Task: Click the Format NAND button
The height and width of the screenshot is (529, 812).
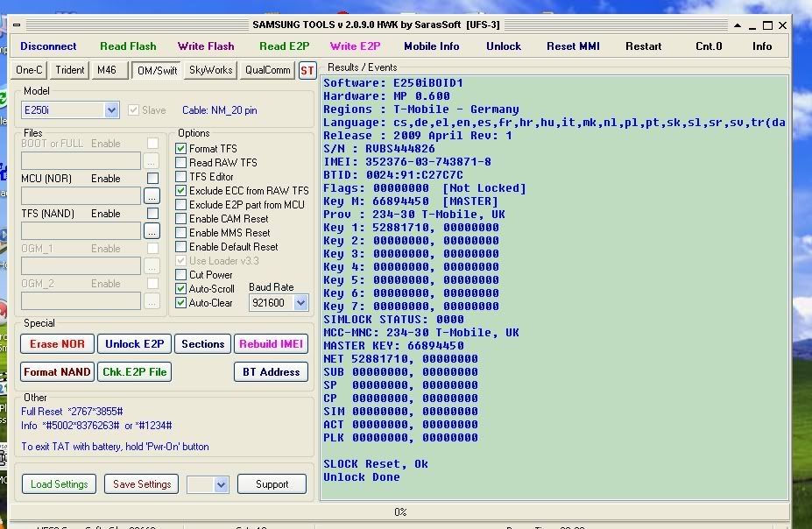Action: click(57, 371)
